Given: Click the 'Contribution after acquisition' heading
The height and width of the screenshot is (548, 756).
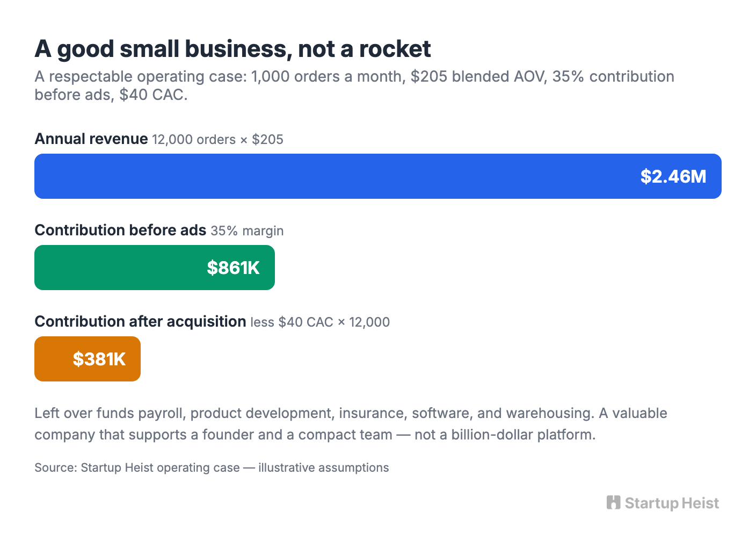Looking at the screenshot, I should click(140, 321).
